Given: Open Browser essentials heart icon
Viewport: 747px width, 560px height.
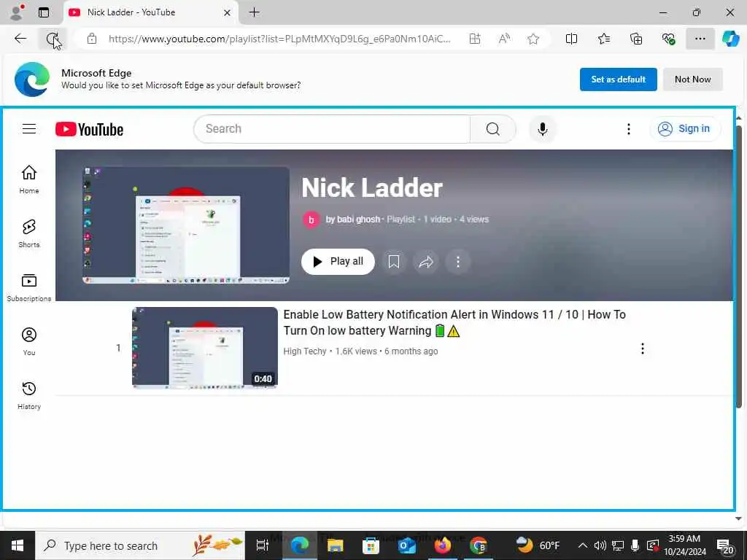Looking at the screenshot, I should point(668,39).
